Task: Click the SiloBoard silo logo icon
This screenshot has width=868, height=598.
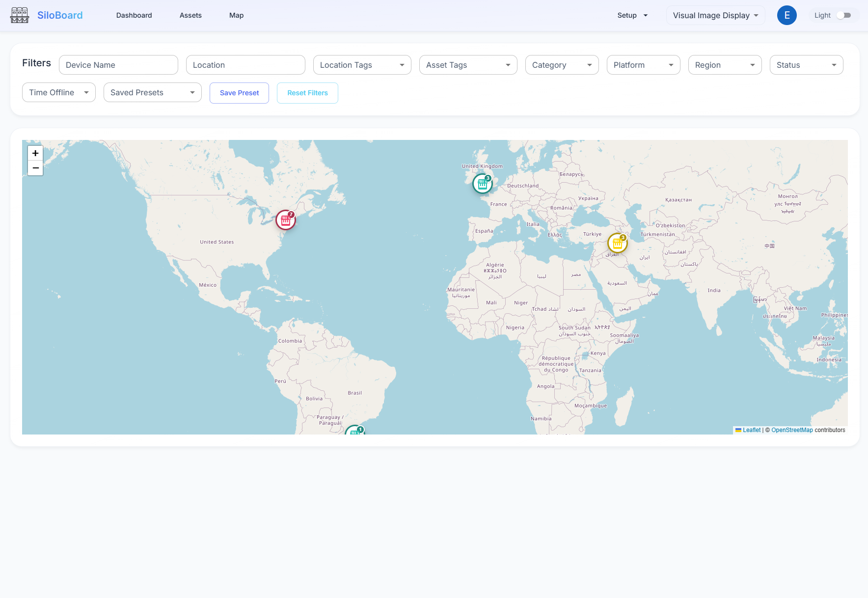Action: point(20,15)
